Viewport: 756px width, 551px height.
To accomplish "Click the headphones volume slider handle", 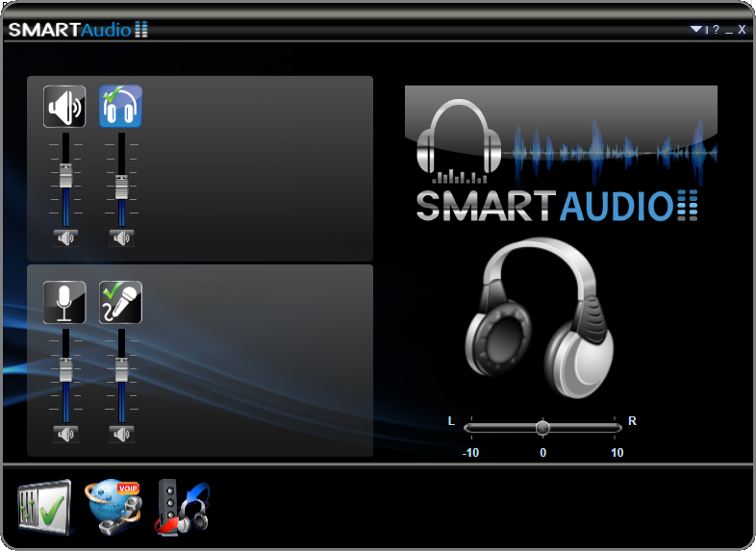I will [121, 188].
